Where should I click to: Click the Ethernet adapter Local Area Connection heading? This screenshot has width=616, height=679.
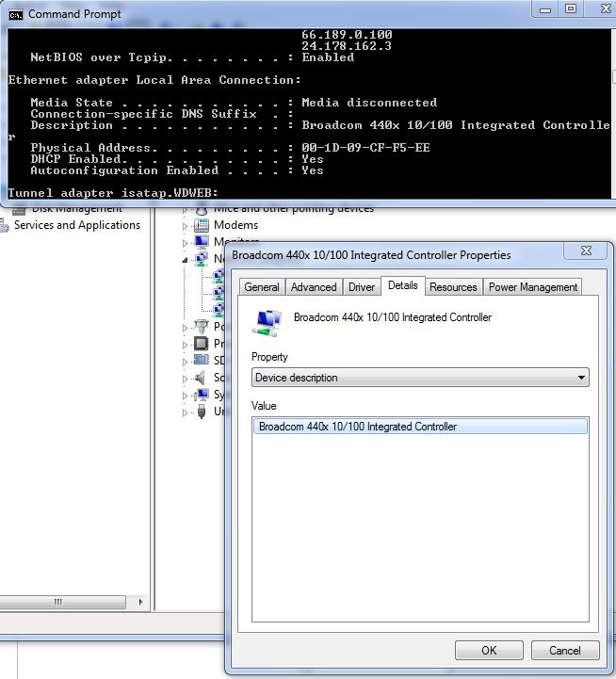pos(154,80)
